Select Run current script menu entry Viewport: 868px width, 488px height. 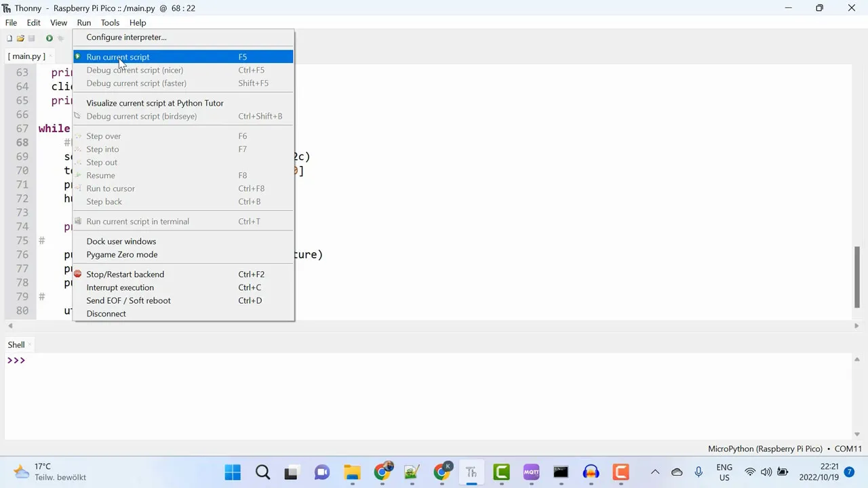(183, 57)
